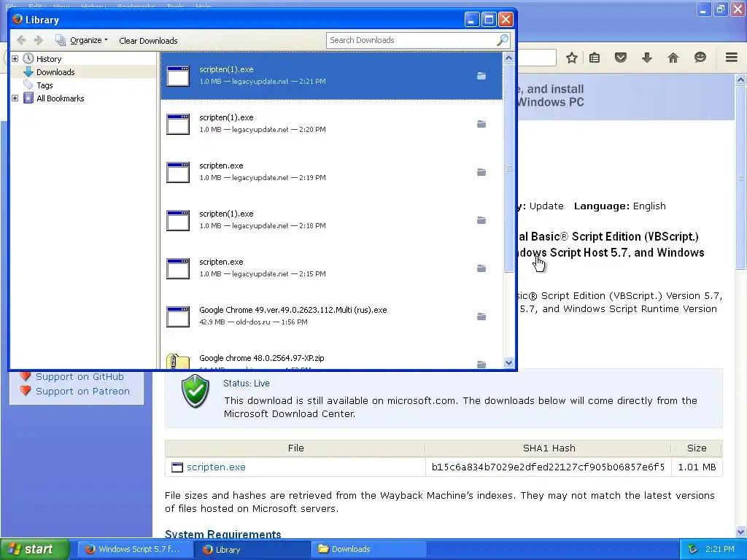Clear Downloads in Library
Viewport: 747px width, 560px height.
pyautogui.click(x=148, y=41)
